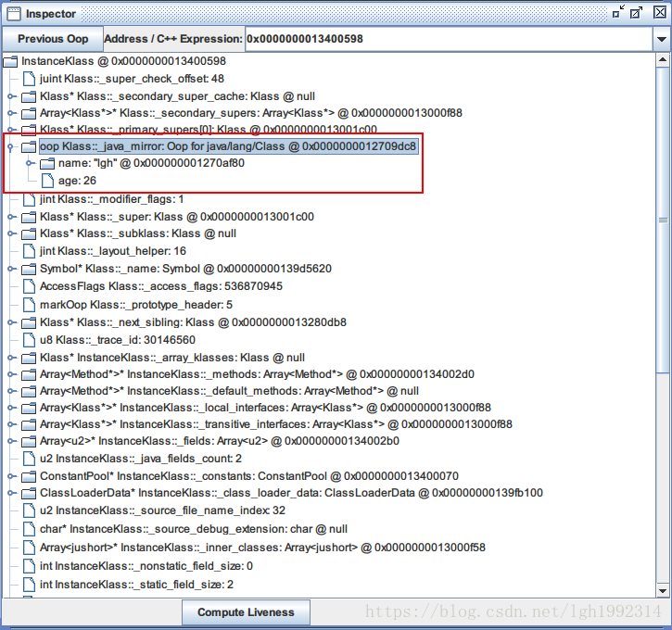672x630 pixels.
Task: Click the Previous Oop button
Action: point(53,39)
